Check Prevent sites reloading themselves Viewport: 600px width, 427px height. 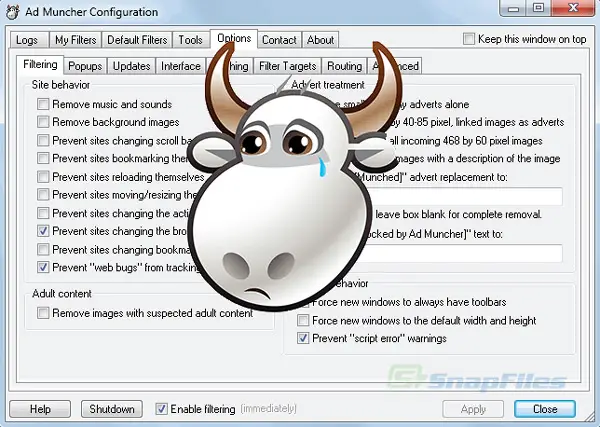[x=43, y=177]
